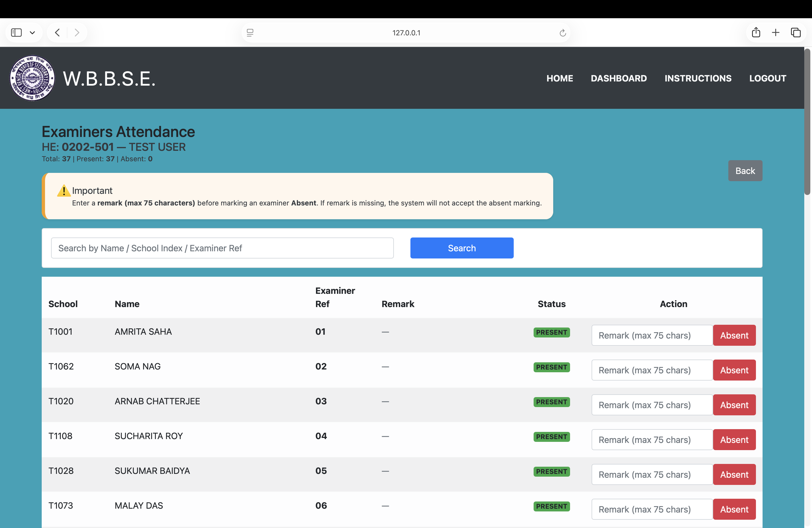Click the back navigation arrow
The image size is (812, 528).
tap(57, 32)
